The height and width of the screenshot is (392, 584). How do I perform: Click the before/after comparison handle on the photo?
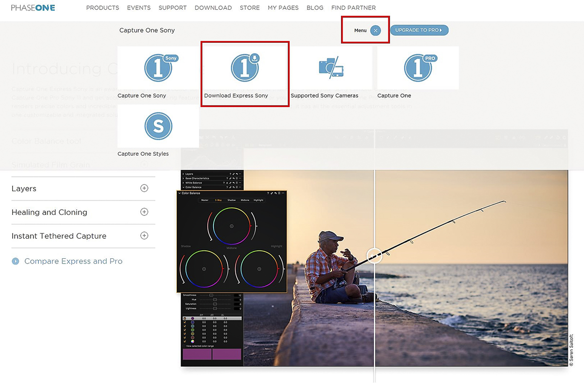pos(374,255)
